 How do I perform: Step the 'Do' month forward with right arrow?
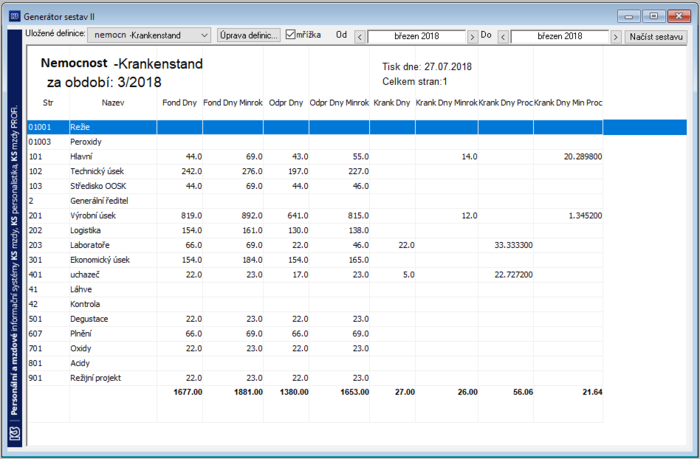coord(616,37)
